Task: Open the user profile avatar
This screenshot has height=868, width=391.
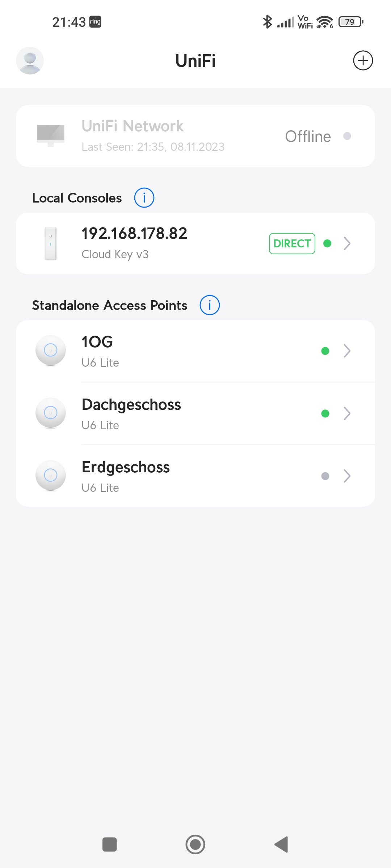Action: point(30,60)
